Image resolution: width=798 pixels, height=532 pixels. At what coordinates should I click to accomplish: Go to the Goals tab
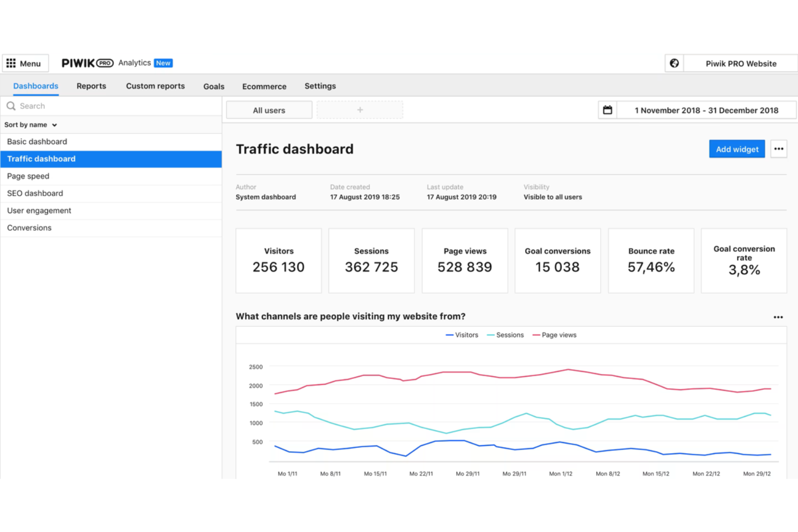tap(214, 86)
